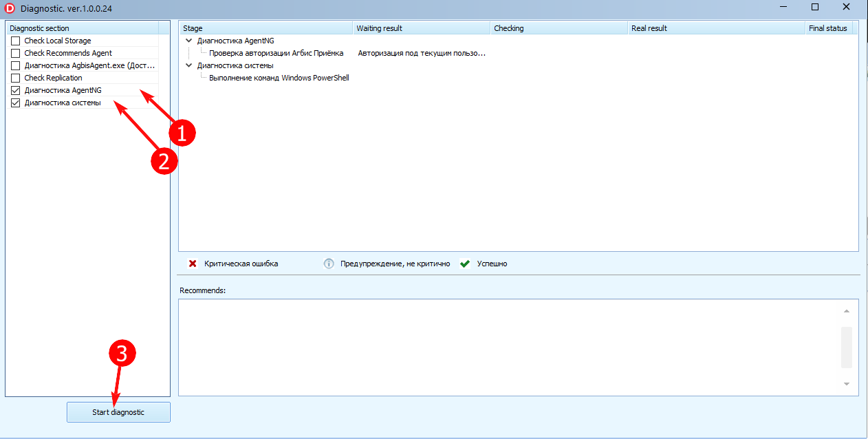Collapse the Диагностика AgentNG tree node
The width and height of the screenshot is (868, 439).
point(188,41)
